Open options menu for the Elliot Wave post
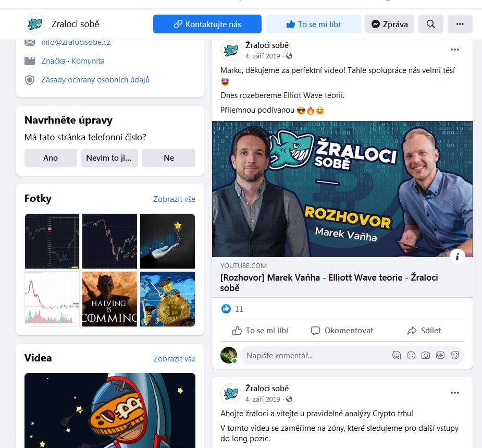Image resolution: width=482 pixels, height=448 pixels. (454, 50)
